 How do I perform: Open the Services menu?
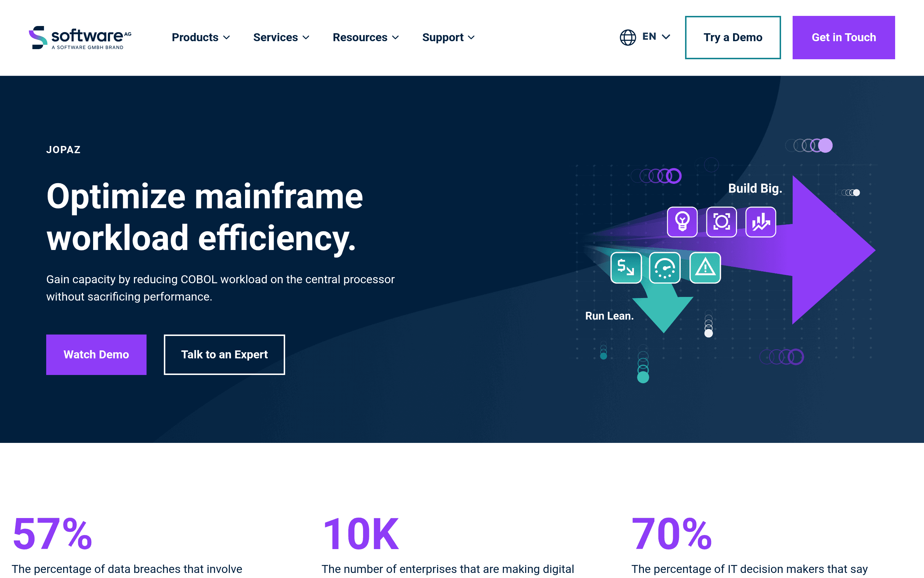point(282,38)
